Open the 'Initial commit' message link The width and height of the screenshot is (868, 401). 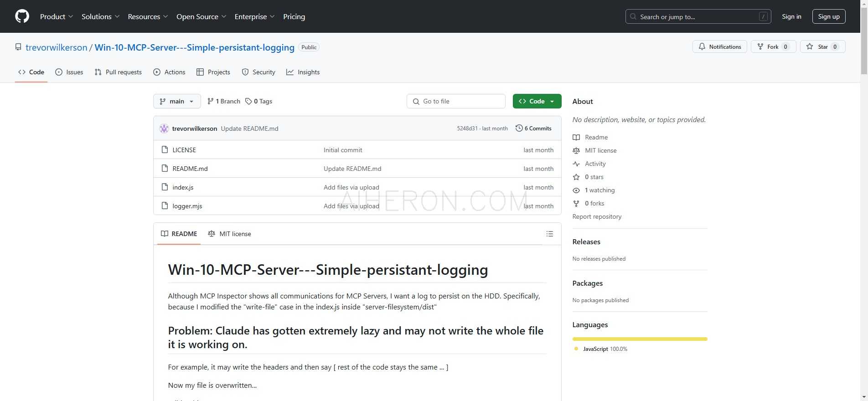(x=343, y=150)
